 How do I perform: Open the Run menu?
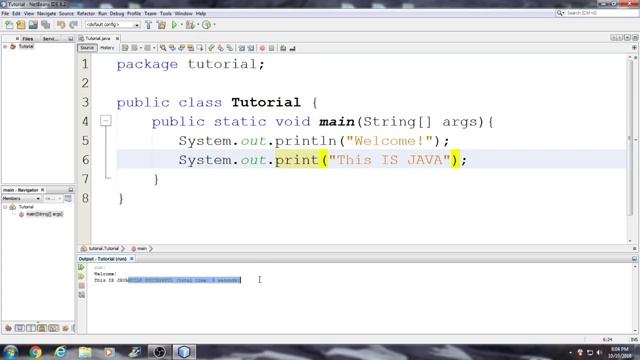point(102,13)
